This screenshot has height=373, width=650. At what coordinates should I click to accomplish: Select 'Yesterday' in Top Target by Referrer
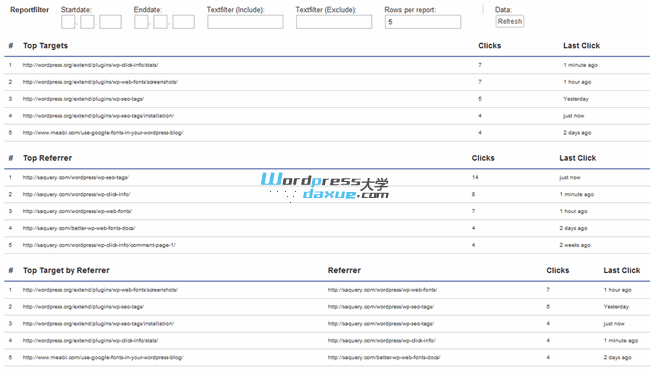(616, 307)
